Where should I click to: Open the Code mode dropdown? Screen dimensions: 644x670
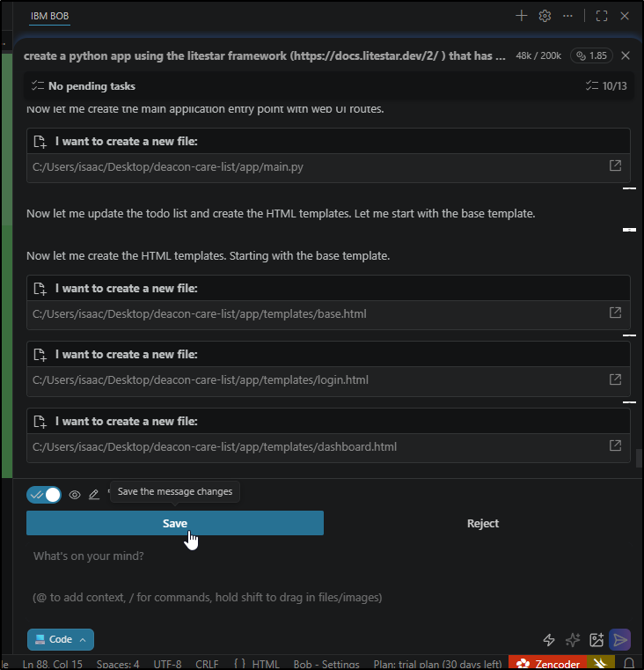click(60, 639)
